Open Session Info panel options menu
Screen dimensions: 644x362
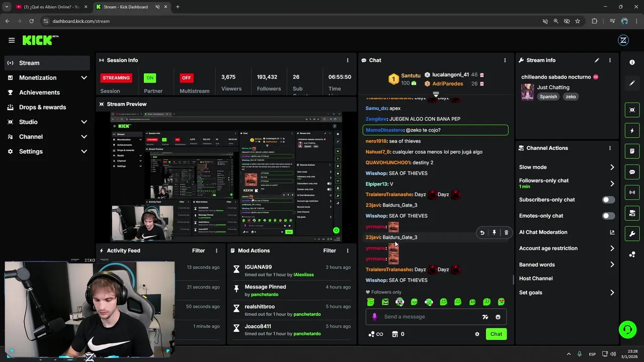coord(347,60)
